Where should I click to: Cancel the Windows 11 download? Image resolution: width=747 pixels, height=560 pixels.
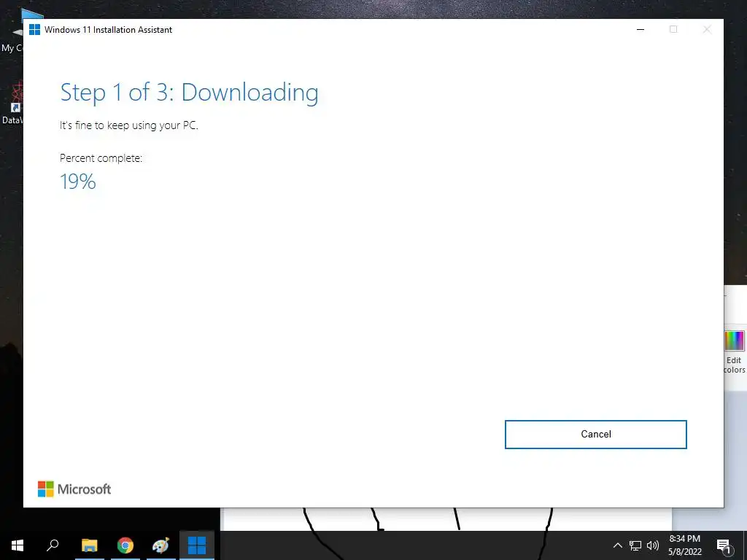point(595,435)
